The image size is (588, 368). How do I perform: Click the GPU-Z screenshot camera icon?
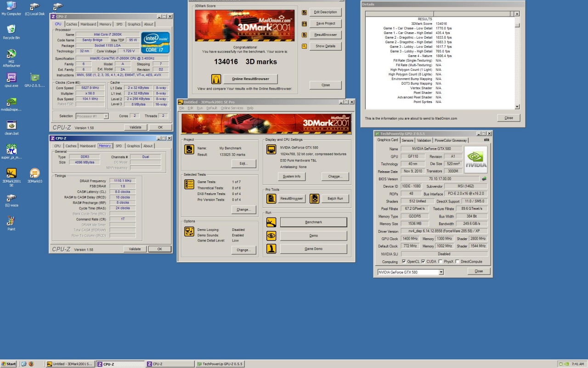[486, 140]
